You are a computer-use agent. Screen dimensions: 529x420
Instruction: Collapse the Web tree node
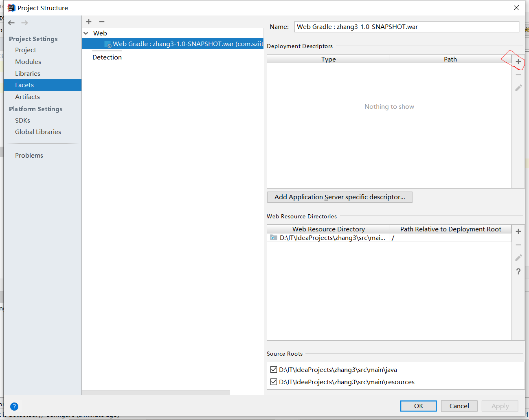86,33
